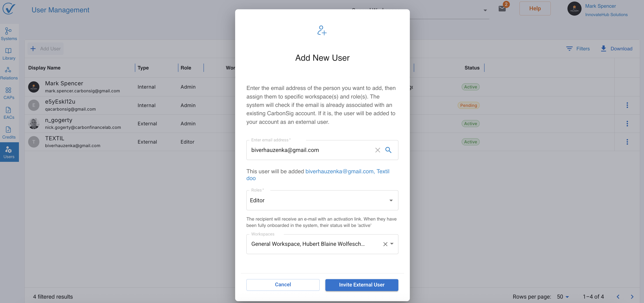Go to Library in the sidebar

9,53
